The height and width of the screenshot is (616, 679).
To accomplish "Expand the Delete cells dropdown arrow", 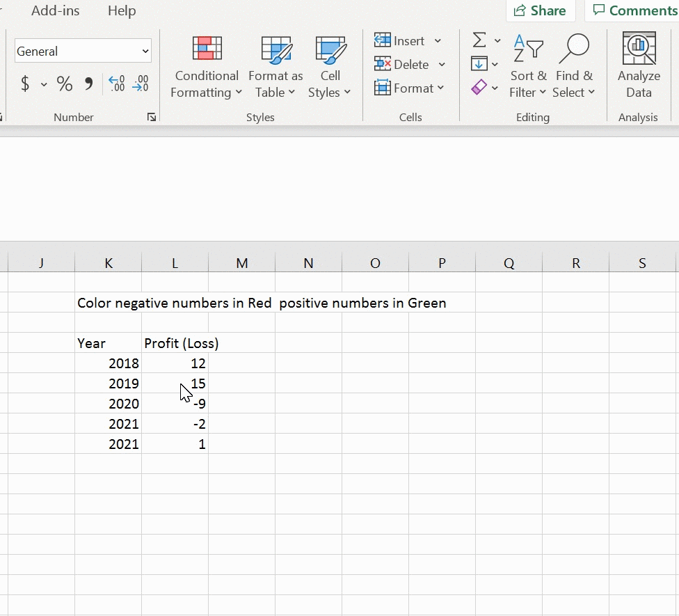I will 442,65.
